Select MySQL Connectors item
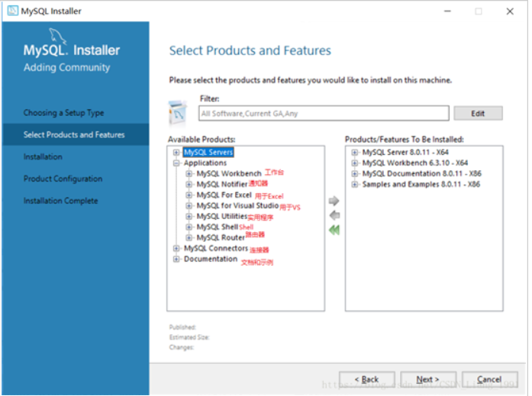The height and width of the screenshot is (396, 532). coord(216,249)
